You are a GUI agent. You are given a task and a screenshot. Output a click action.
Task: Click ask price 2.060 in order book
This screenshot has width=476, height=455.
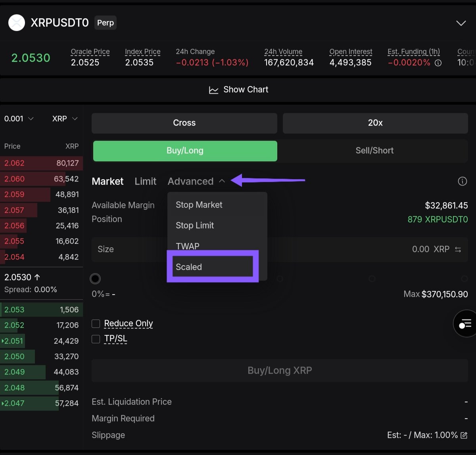pyautogui.click(x=14, y=179)
